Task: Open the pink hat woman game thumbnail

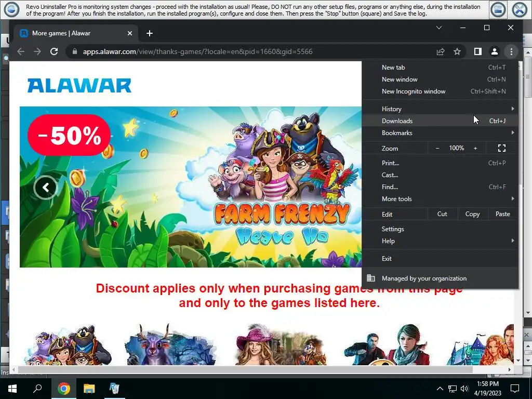Action: click(281, 345)
